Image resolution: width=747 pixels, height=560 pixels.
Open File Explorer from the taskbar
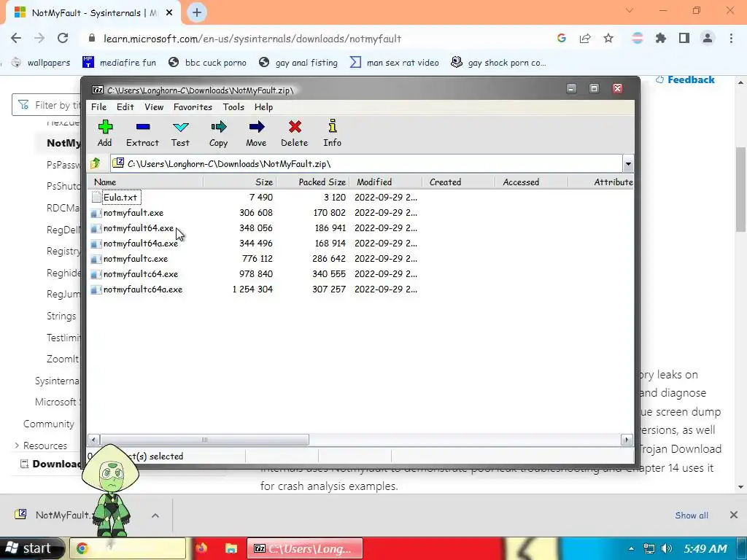(231, 548)
